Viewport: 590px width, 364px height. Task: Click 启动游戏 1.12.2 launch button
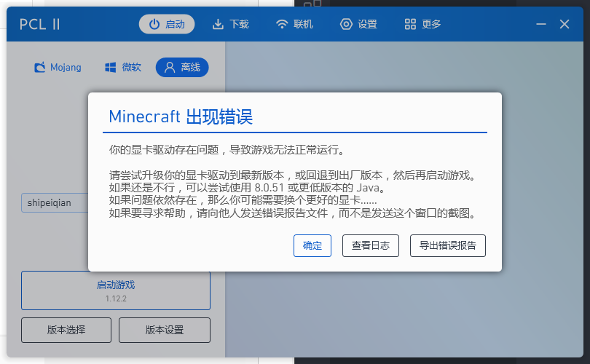pyautogui.click(x=116, y=290)
